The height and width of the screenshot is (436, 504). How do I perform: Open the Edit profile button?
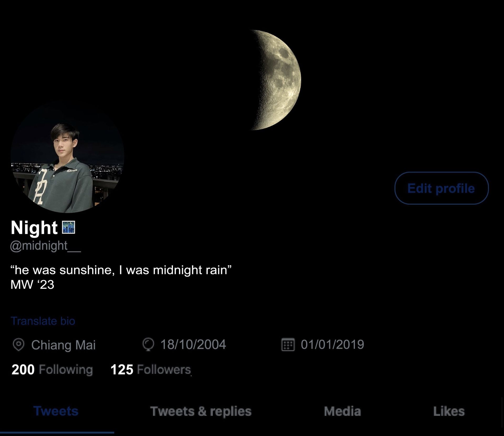442,188
